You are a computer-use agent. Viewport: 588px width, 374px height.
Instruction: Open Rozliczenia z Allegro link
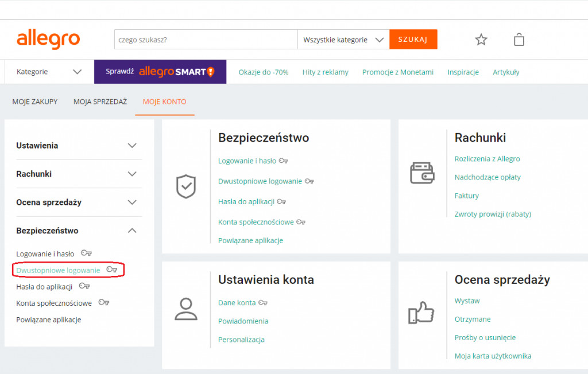coord(487,159)
